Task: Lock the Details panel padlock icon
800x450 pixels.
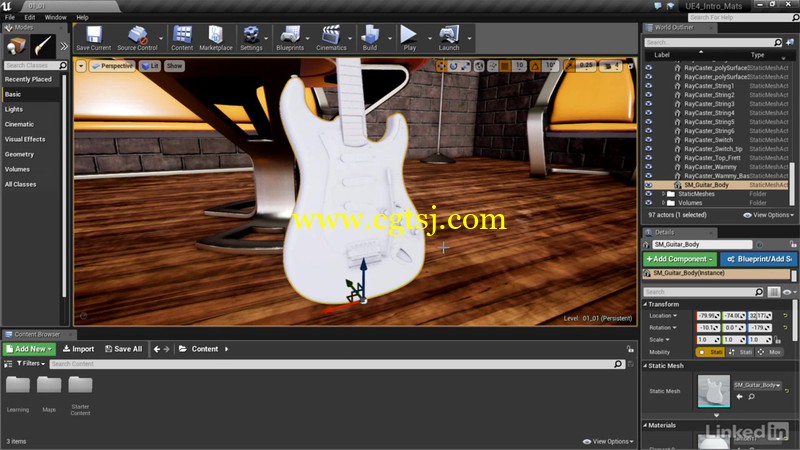Action: 792,245
